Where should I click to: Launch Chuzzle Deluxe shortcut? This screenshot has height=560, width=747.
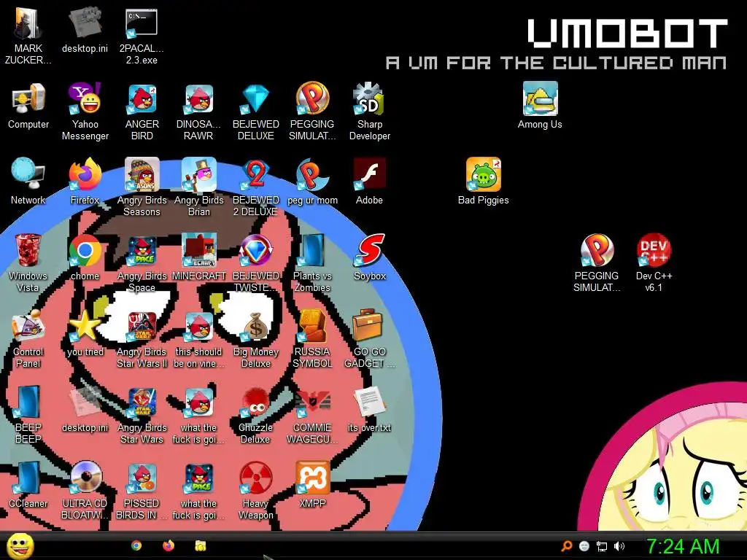256,402
